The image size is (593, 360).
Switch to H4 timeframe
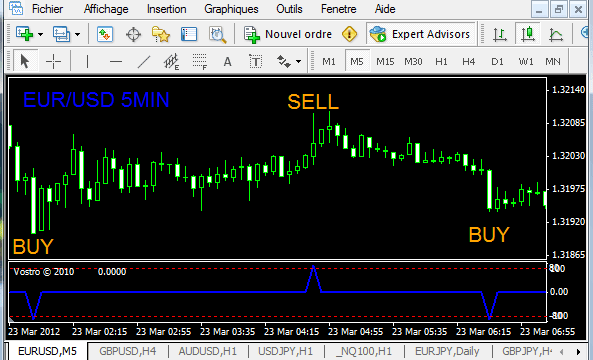coord(469,61)
